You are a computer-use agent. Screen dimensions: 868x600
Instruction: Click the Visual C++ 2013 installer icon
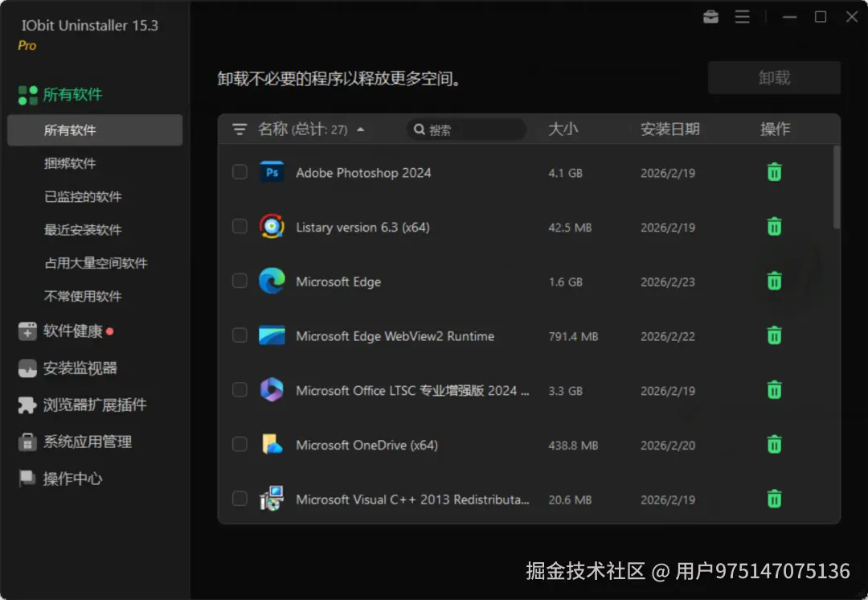[x=272, y=499]
